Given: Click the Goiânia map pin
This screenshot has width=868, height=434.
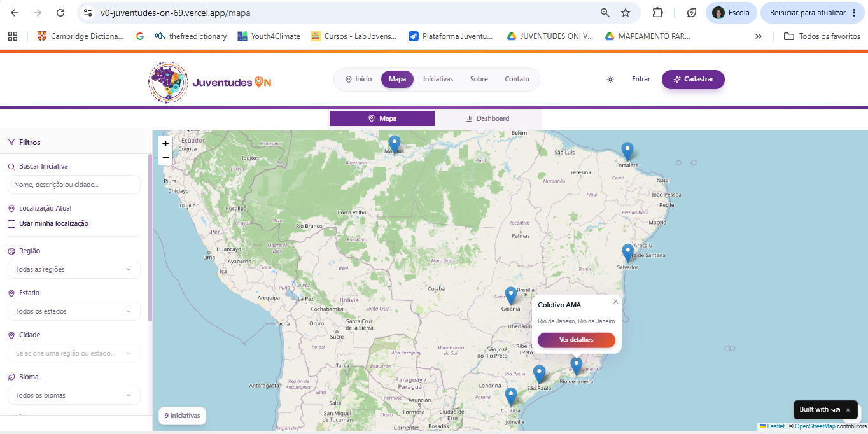Looking at the screenshot, I should [511, 296].
